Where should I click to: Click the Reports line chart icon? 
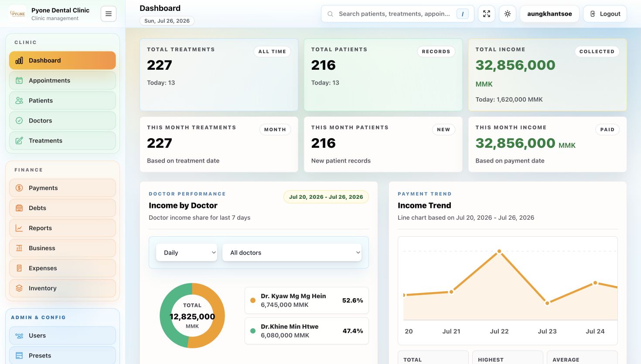(x=19, y=228)
